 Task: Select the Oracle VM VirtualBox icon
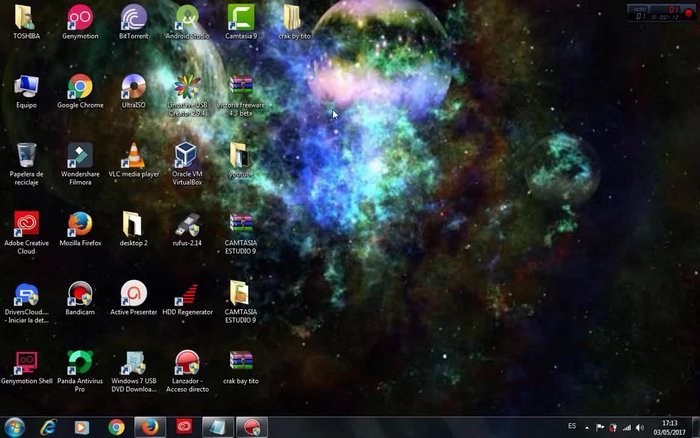pos(187,156)
